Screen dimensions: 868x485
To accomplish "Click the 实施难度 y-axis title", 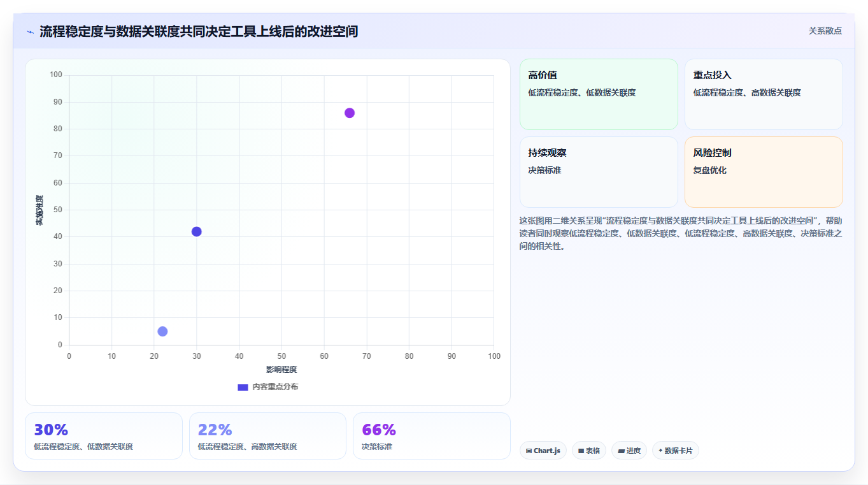I will [39, 210].
